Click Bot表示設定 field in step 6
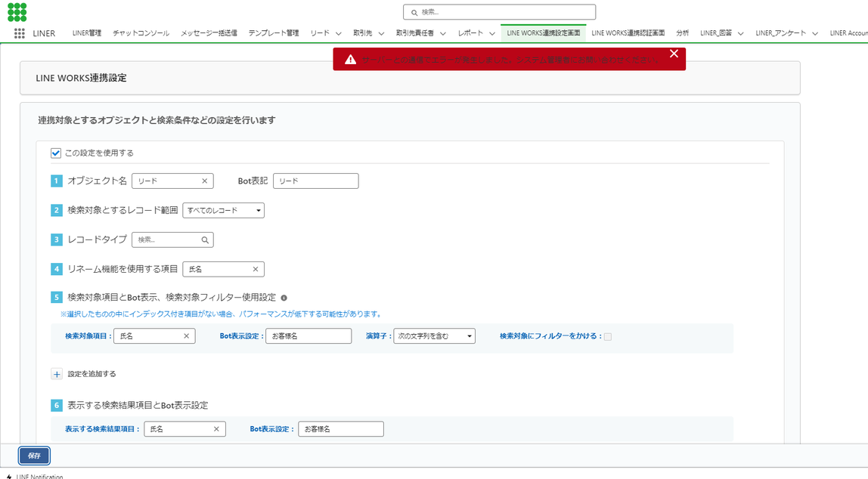The image size is (868, 479). pyautogui.click(x=341, y=428)
